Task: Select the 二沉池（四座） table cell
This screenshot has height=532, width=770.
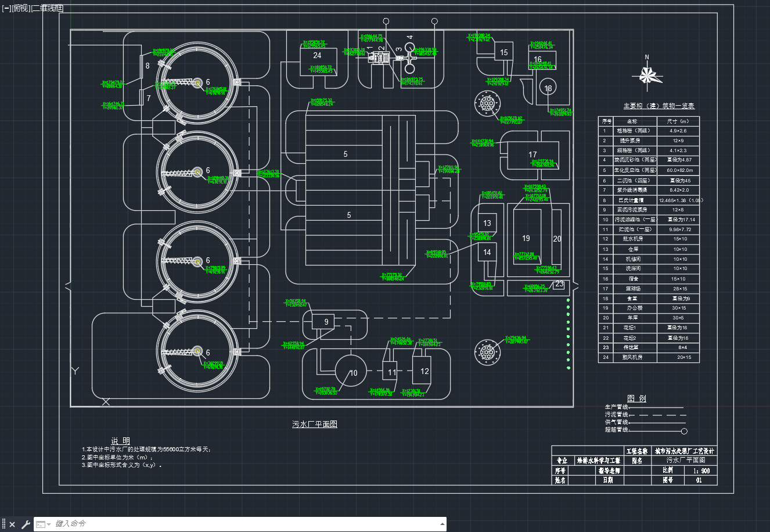Action: pyautogui.click(x=634, y=180)
